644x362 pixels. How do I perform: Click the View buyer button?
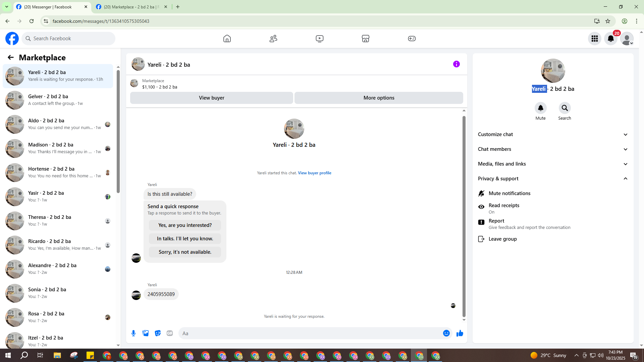click(211, 98)
